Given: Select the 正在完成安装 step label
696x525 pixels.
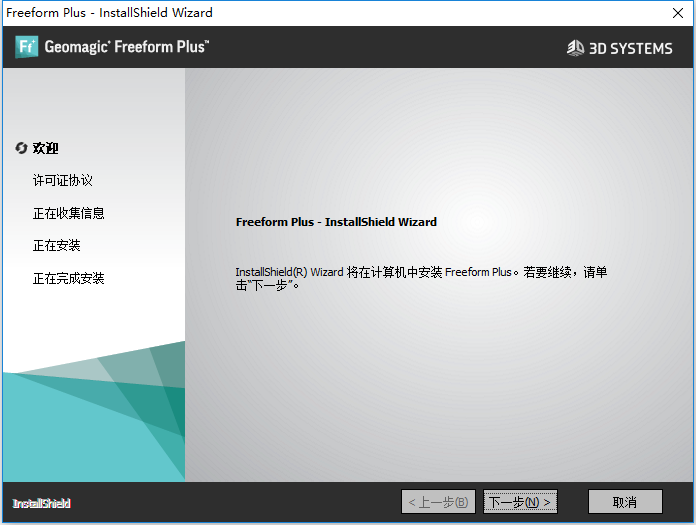Looking at the screenshot, I should pos(68,278).
